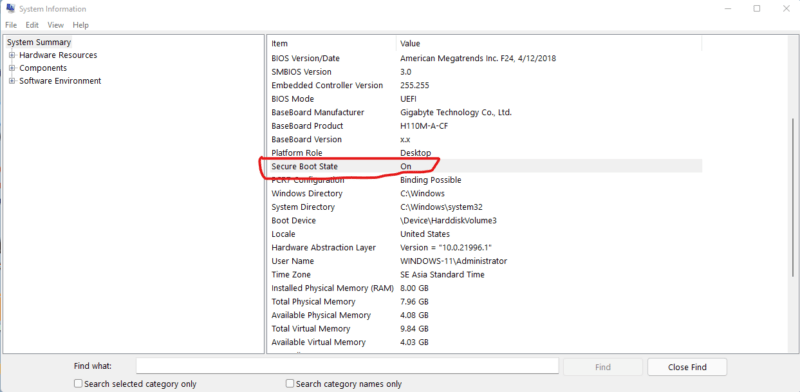Open the File menu
The width and height of the screenshot is (800, 392).
click(11, 25)
